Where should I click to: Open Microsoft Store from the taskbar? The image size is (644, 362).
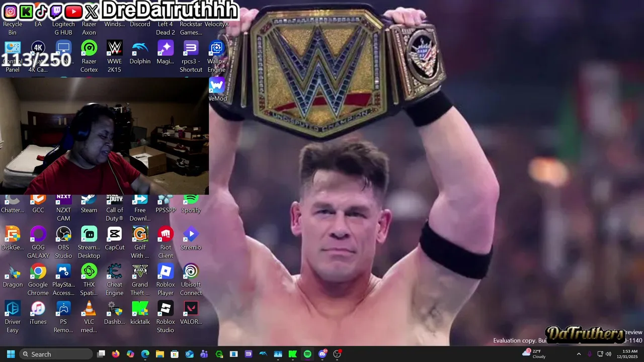[175, 354]
